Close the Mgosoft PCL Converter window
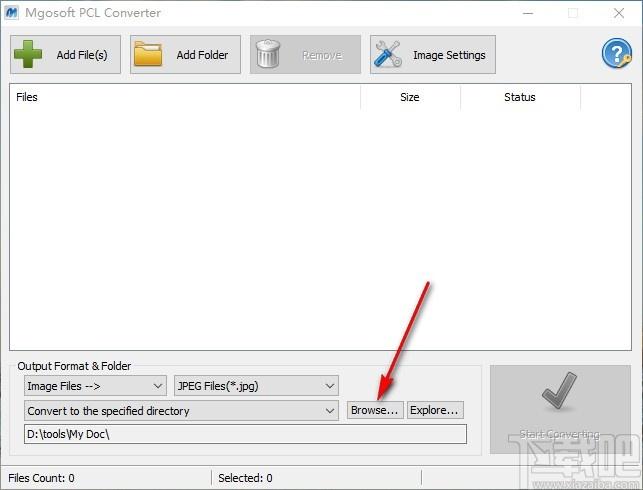The image size is (643, 490). 619,13
